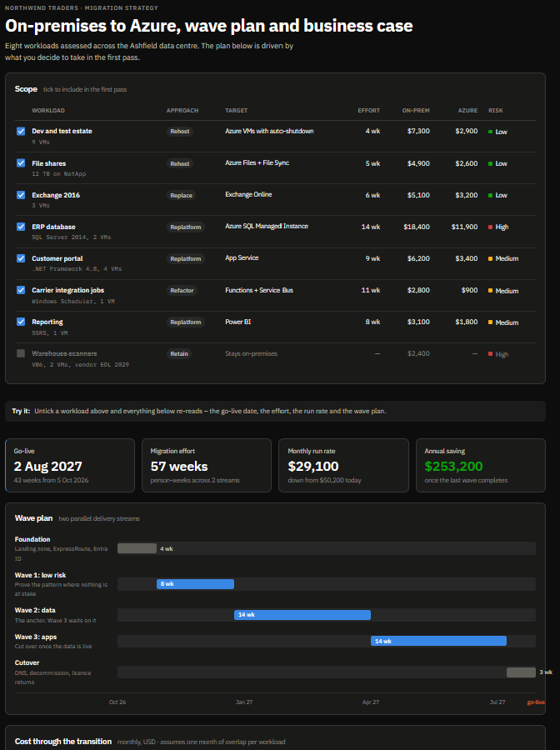The width and height of the screenshot is (560, 750).
Task: Click the Refactor tag on Carrier integration jobs
Action: tap(182, 290)
